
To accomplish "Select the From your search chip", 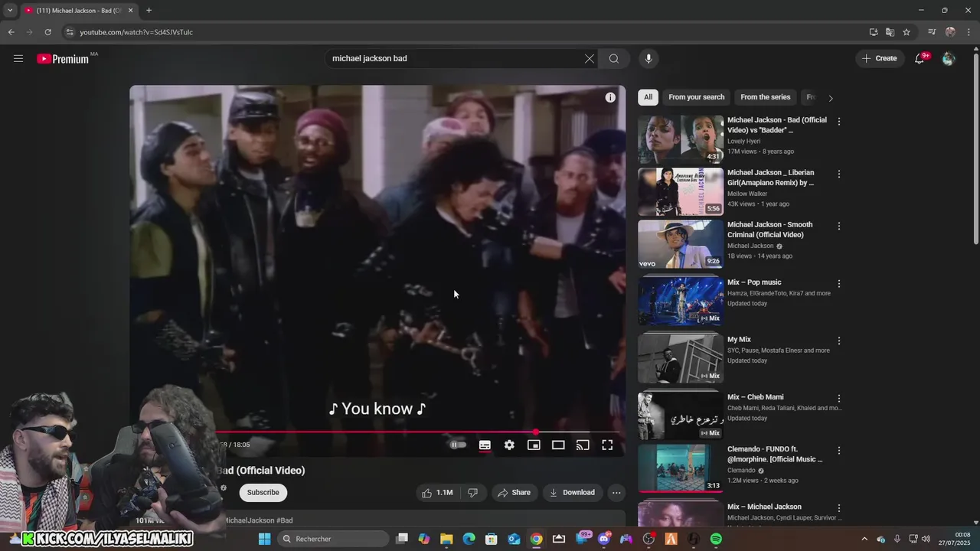I will point(696,97).
